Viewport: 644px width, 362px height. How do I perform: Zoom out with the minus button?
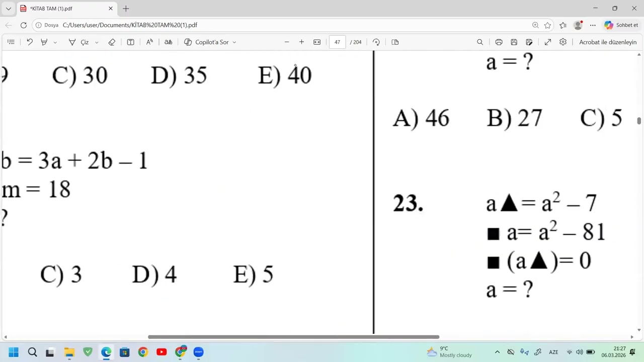287,42
